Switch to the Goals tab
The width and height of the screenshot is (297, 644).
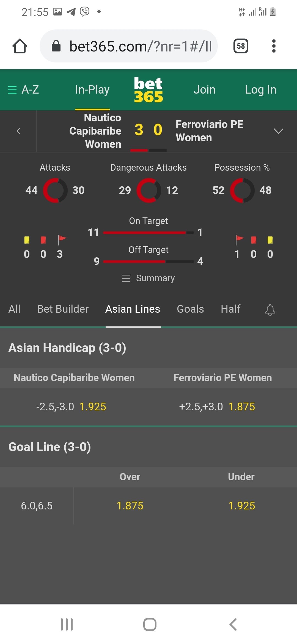tap(190, 309)
